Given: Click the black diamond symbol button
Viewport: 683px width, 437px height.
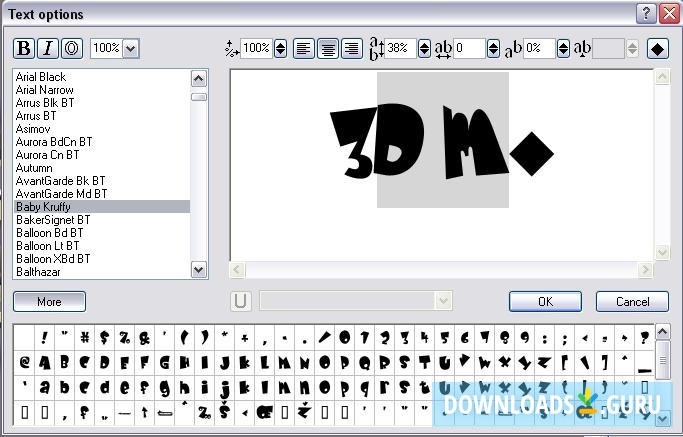Looking at the screenshot, I should [657, 48].
